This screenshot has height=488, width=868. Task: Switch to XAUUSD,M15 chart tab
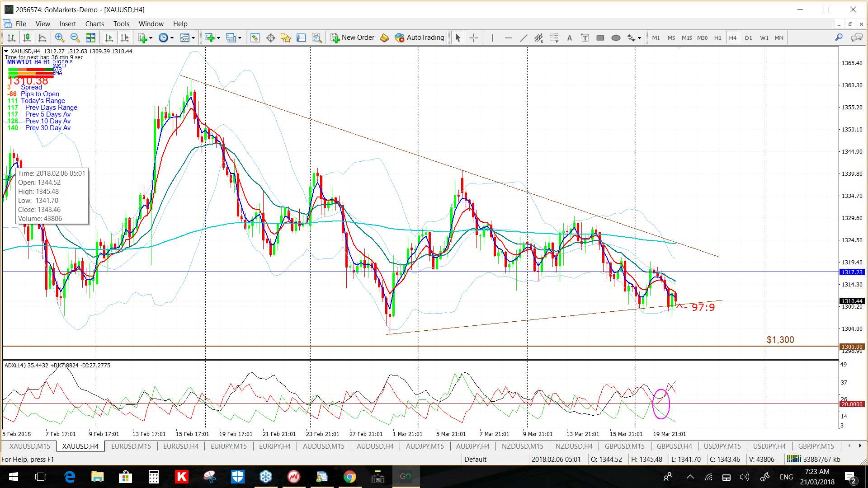[x=30, y=446]
